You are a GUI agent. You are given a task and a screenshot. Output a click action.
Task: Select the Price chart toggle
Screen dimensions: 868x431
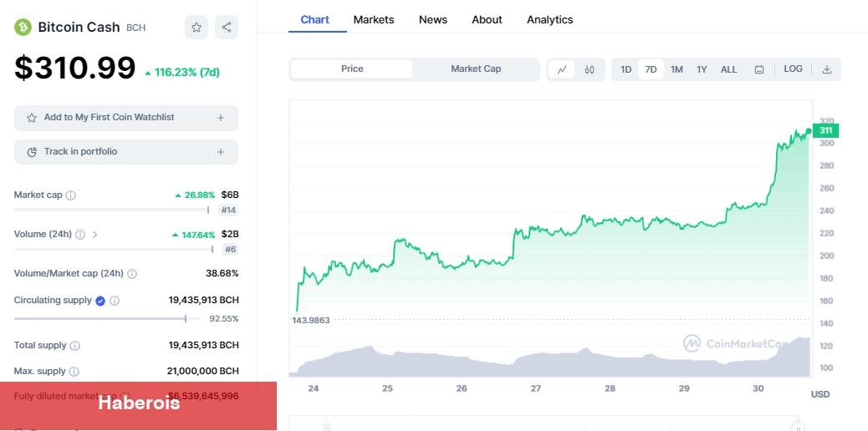click(x=351, y=69)
